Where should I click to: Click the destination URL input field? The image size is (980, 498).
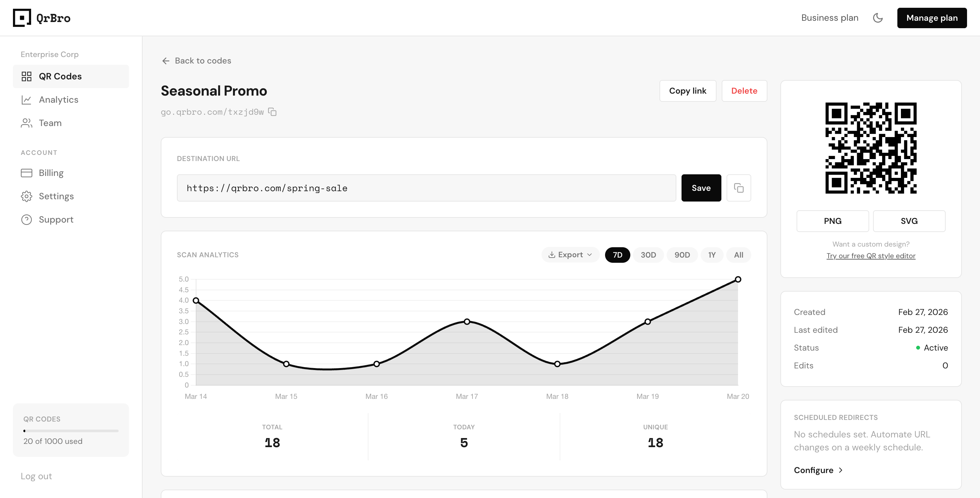coord(426,188)
